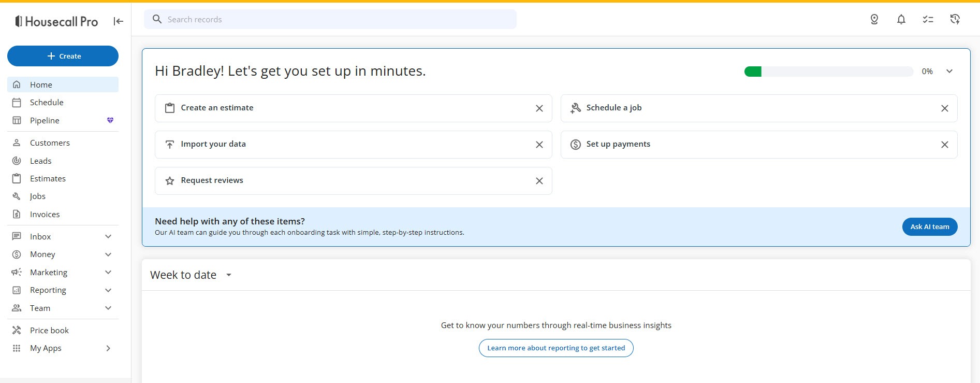
Task: Open Leads in the sidebar
Action: [x=63, y=161]
